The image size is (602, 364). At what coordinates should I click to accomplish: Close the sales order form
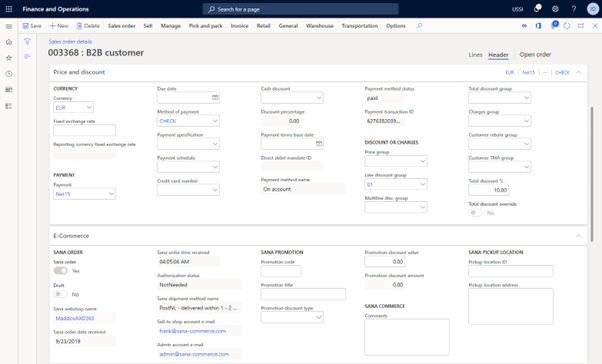tap(595, 26)
